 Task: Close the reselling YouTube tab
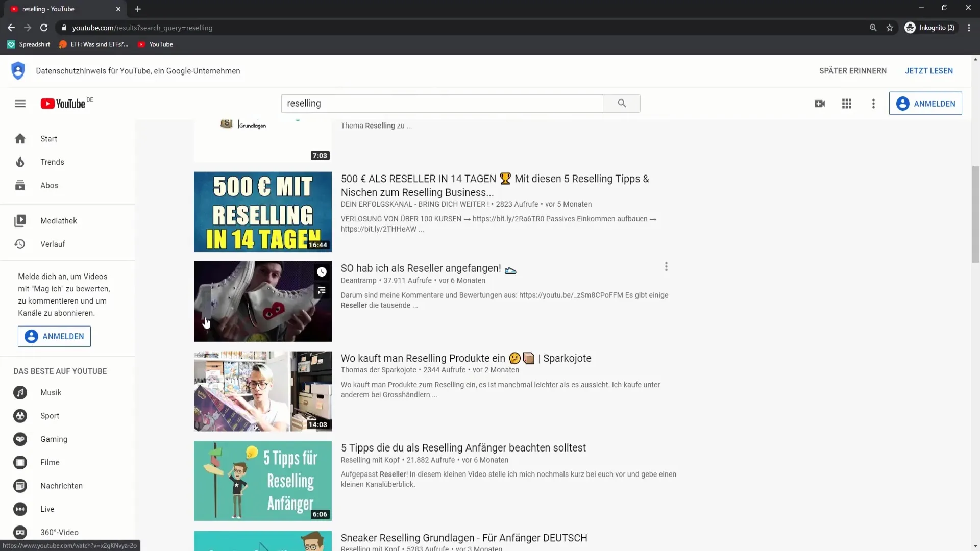pos(118,9)
